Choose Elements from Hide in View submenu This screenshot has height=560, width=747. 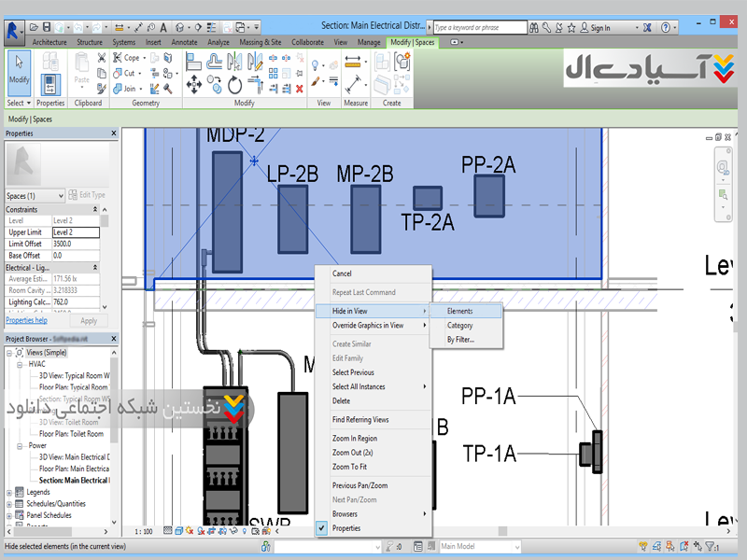pyautogui.click(x=459, y=311)
